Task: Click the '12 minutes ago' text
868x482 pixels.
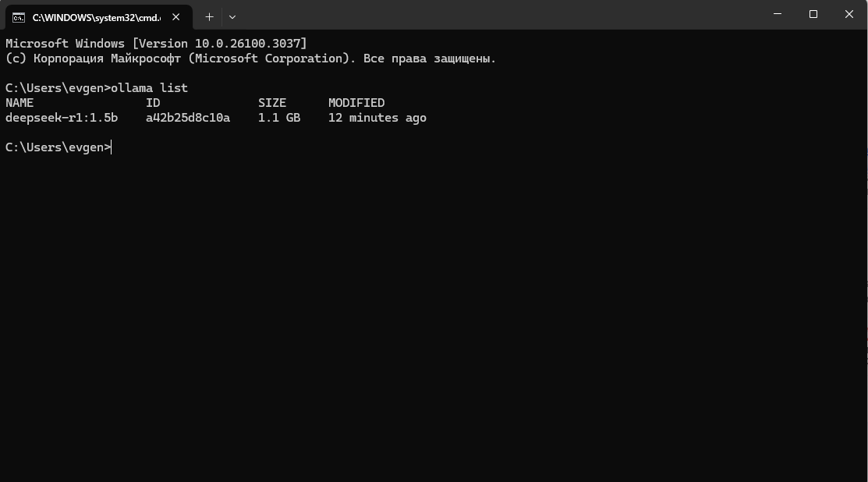Action: [377, 118]
